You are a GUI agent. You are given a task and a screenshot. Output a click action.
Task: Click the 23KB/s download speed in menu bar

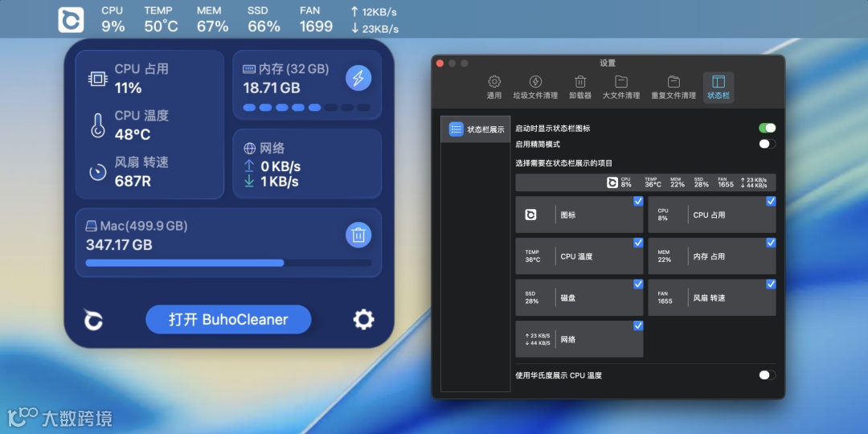coord(375,29)
